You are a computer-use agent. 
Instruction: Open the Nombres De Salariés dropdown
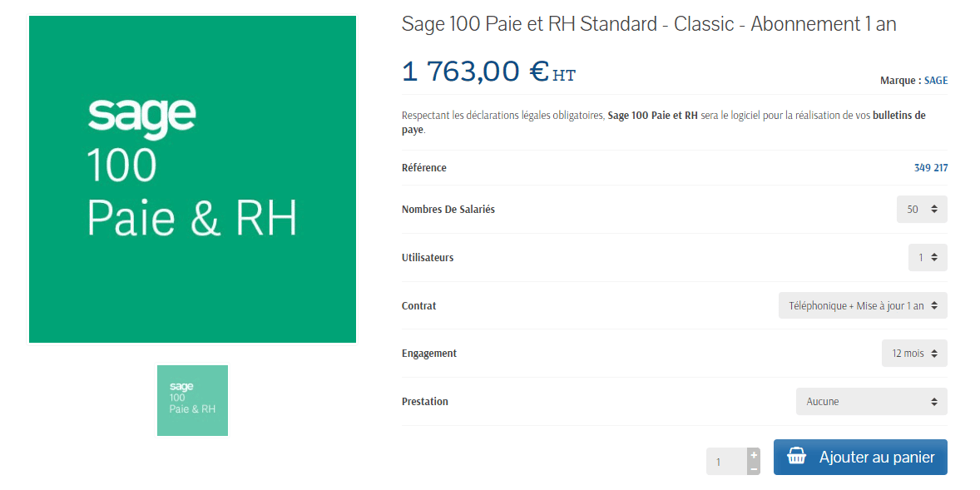pyautogui.click(x=922, y=210)
